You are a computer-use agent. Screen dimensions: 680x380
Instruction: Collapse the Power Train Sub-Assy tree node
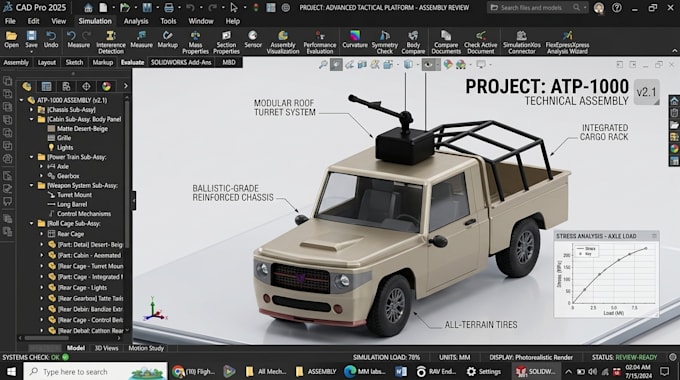32,157
